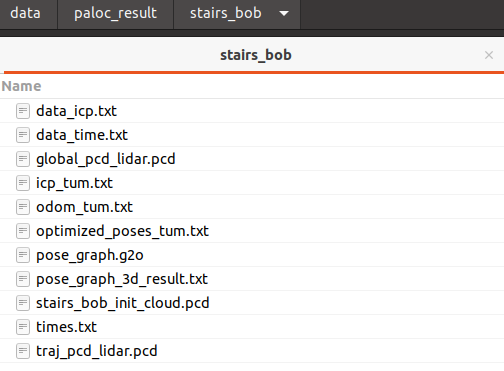Go to paloc_result folder in path bar
The width and height of the screenshot is (504, 371).
point(115,14)
